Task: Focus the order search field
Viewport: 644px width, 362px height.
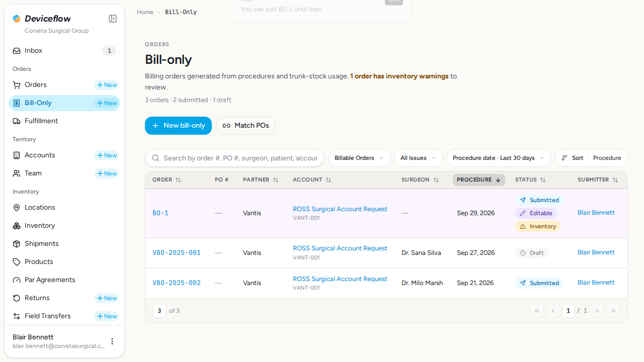Action: point(234,158)
